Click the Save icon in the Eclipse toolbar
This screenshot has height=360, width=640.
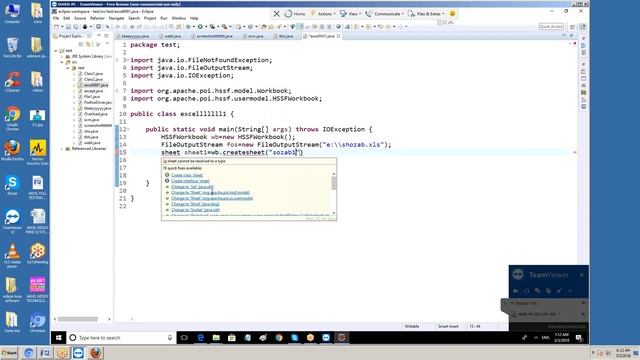click(x=68, y=27)
